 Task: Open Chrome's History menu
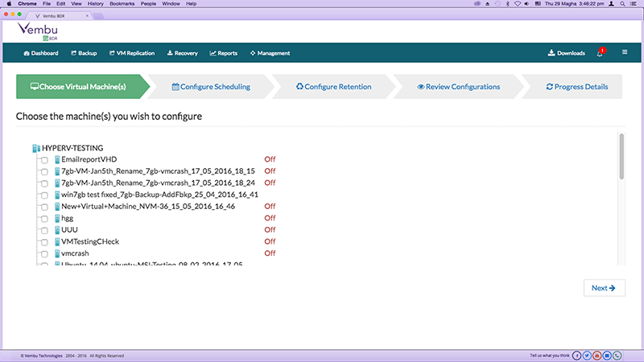[95, 4]
